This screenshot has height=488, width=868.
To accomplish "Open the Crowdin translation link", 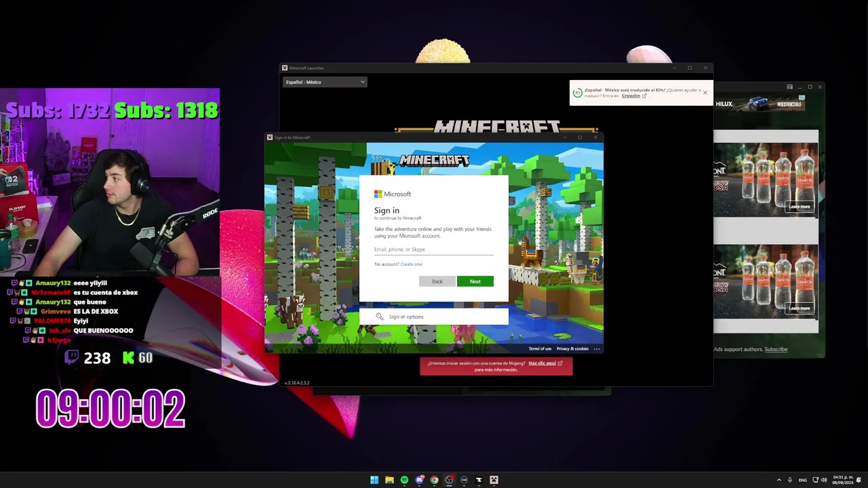I will click(x=631, y=96).
